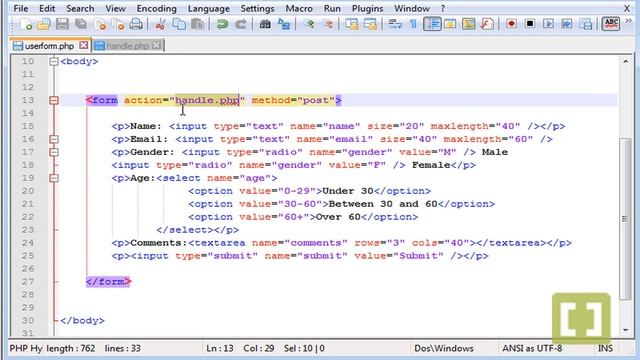The width and height of the screenshot is (640, 360).
Task: Collapse the body block on line 10
Action: click(54, 62)
